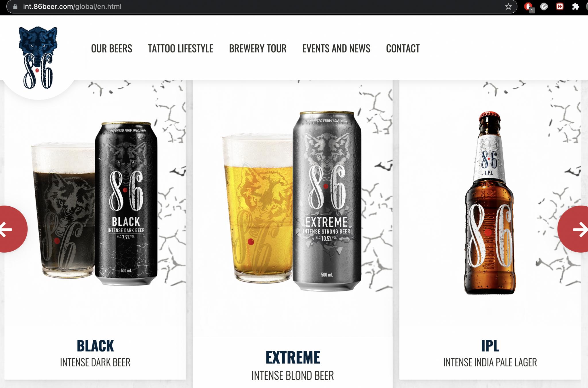588x388 pixels.
Task: Open Events and News section
Action: tap(336, 49)
